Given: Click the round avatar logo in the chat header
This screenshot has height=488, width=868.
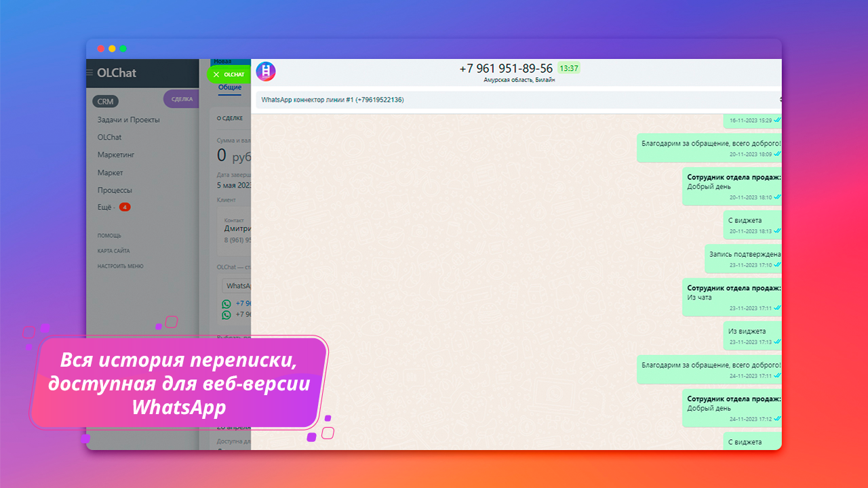Looking at the screenshot, I should pos(266,71).
